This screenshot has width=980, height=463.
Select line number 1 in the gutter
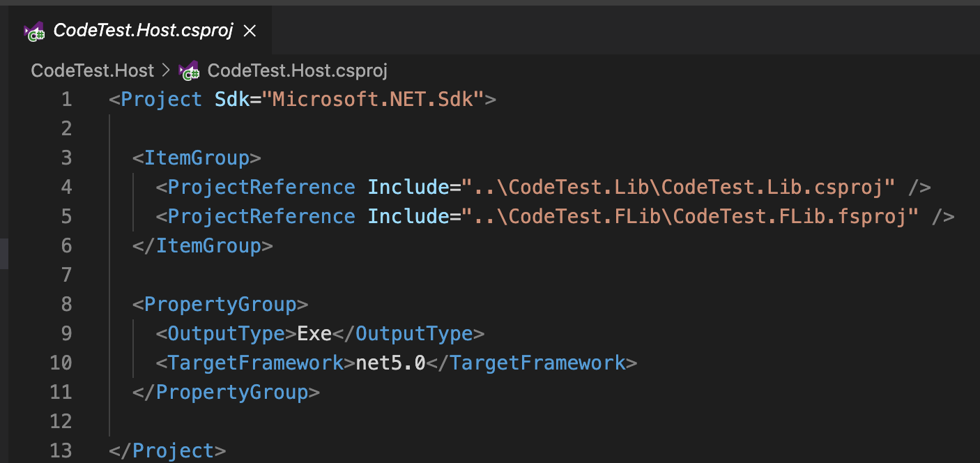click(x=66, y=99)
